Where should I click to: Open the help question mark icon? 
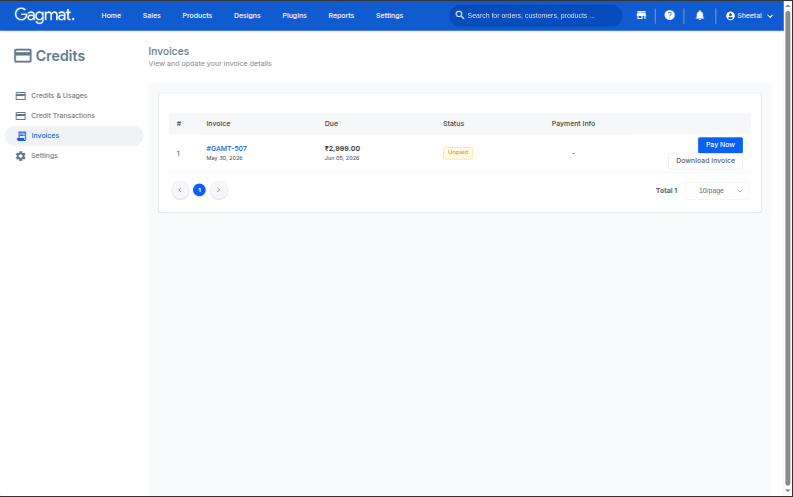[x=670, y=15]
